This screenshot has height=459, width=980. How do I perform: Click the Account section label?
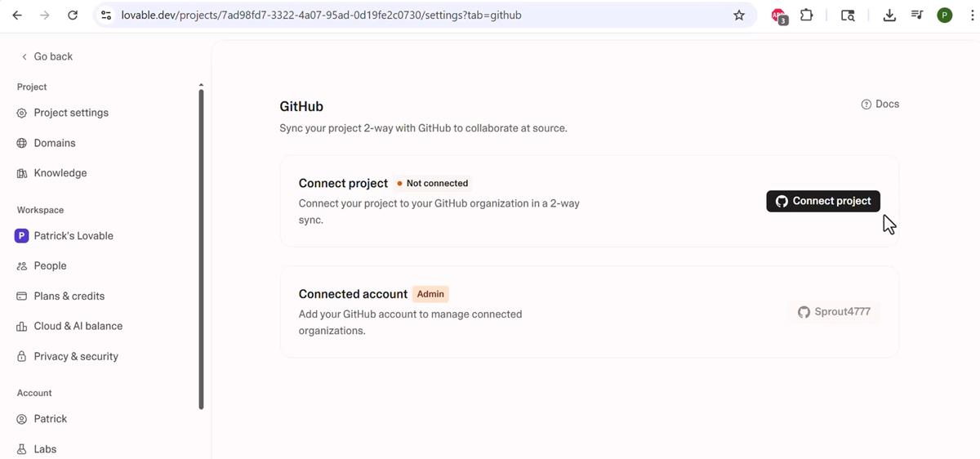pyautogui.click(x=34, y=393)
